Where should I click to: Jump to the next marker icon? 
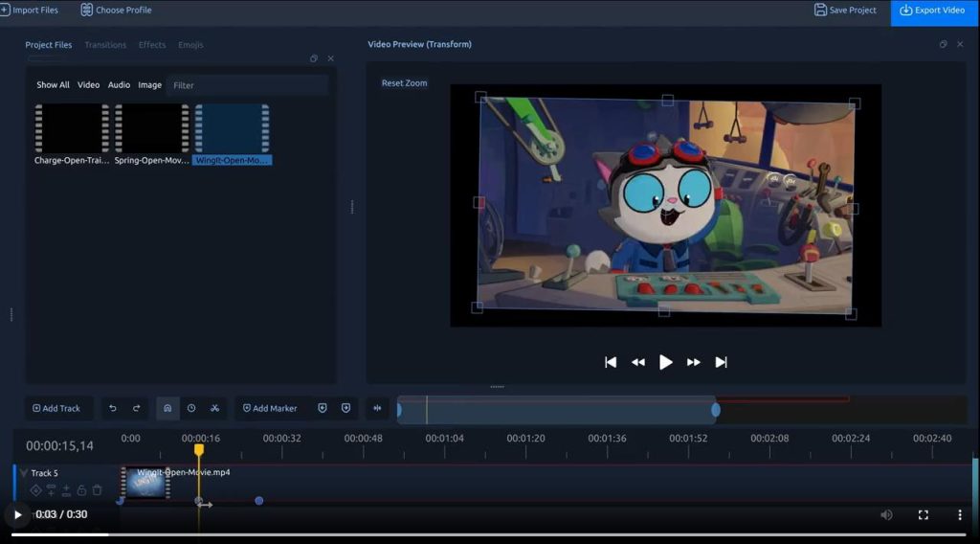[x=346, y=408]
